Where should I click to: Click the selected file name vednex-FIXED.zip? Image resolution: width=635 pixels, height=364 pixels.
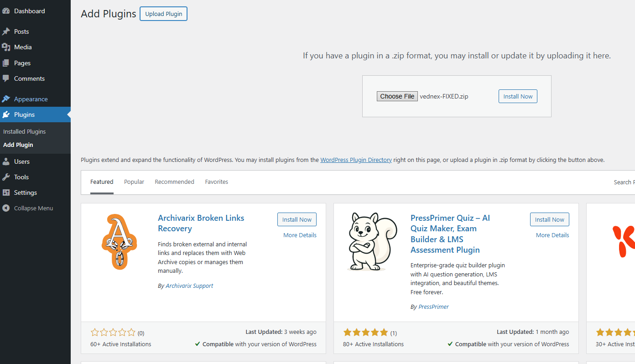click(444, 96)
